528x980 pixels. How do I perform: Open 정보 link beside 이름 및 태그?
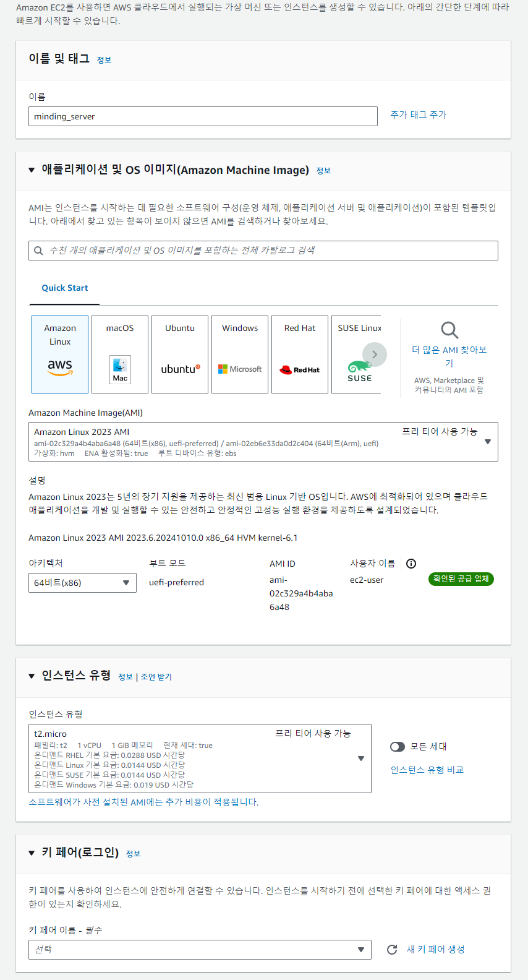(x=104, y=60)
